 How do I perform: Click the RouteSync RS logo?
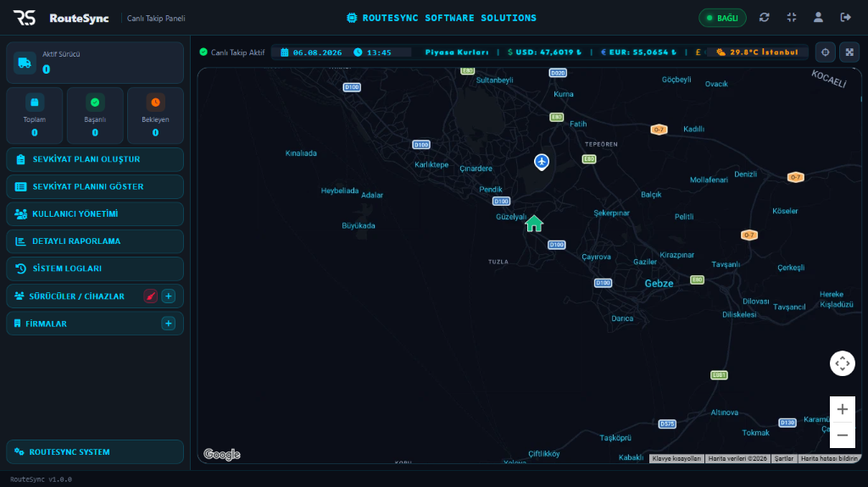coord(25,18)
